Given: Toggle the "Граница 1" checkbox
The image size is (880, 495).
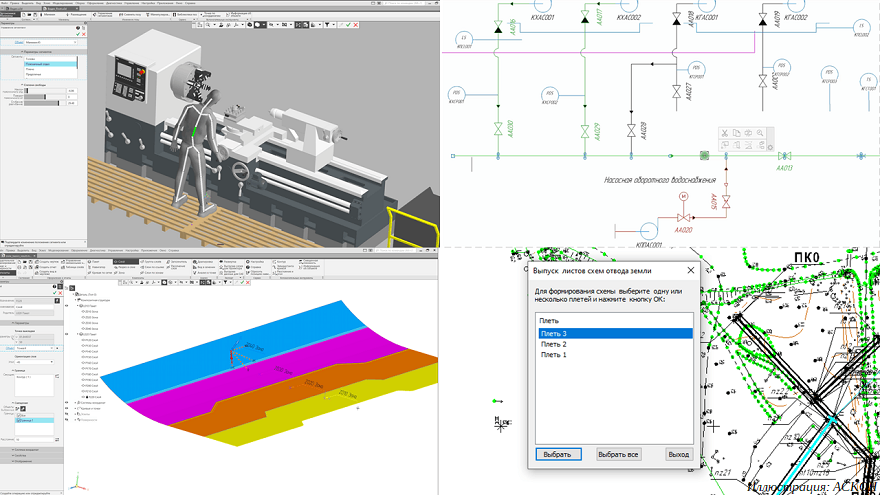Looking at the screenshot, I should click(x=20, y=420).
